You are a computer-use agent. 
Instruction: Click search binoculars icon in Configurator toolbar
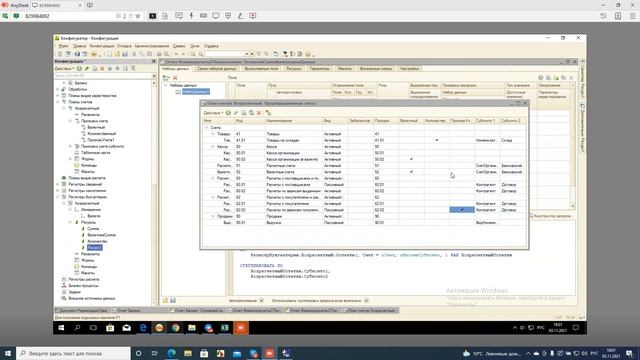[x=193, y=54]
